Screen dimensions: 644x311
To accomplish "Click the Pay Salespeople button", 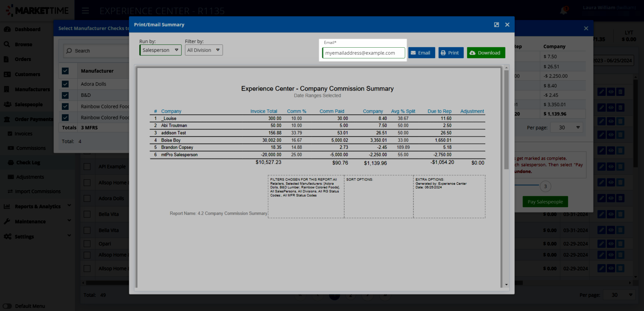I will (545, 202).
